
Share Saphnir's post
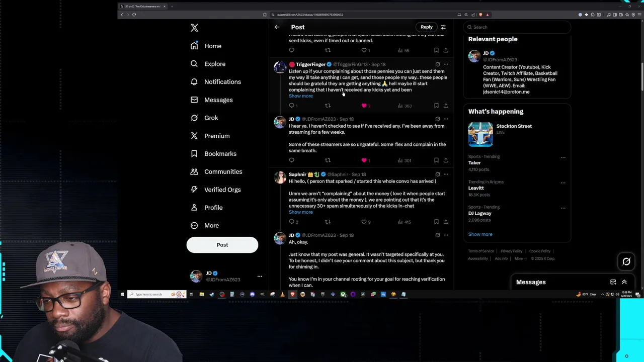(446, 222)
